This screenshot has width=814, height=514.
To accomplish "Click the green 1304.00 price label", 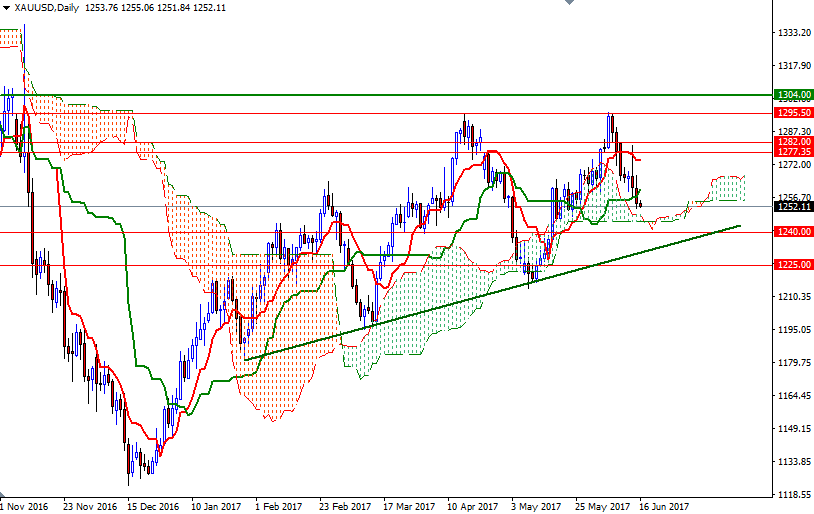I will [x=791, y=95].
